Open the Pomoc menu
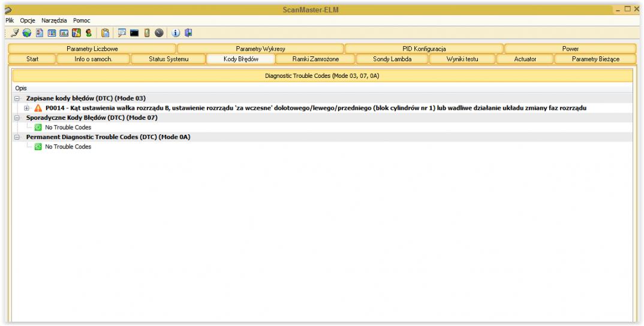 click(x=82, y=20)
